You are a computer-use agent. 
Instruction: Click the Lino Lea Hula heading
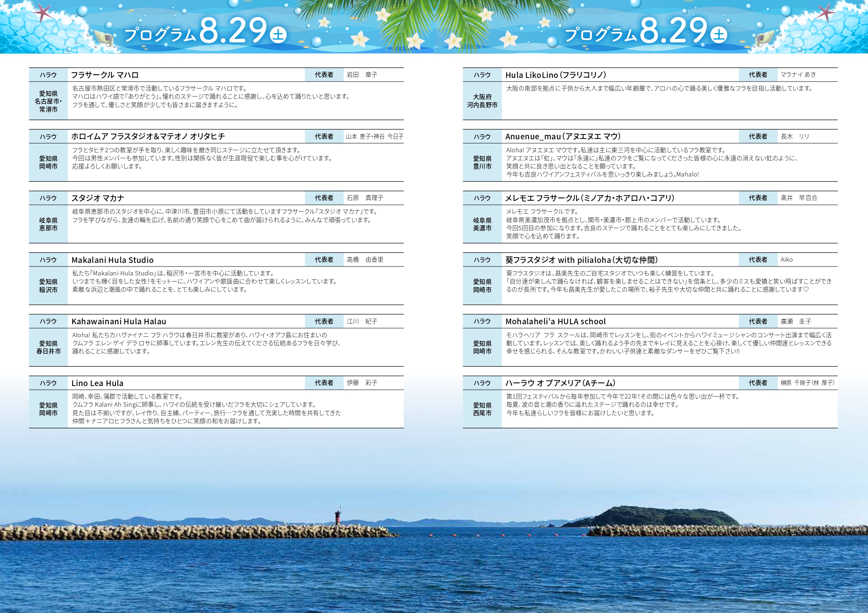click(97, 383)
